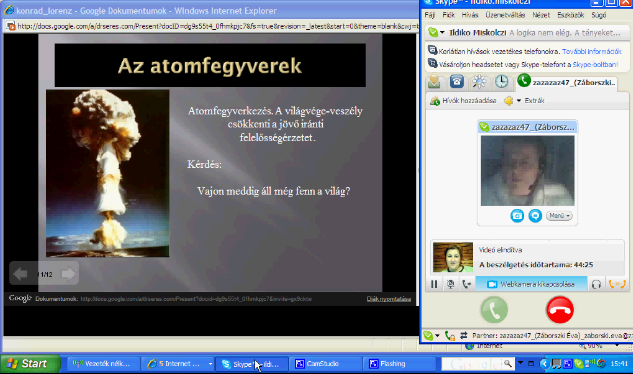This screenshot has height=374, width=633.
Task: Expand the Extrák dropdown arrow
Action: (519, 101)
